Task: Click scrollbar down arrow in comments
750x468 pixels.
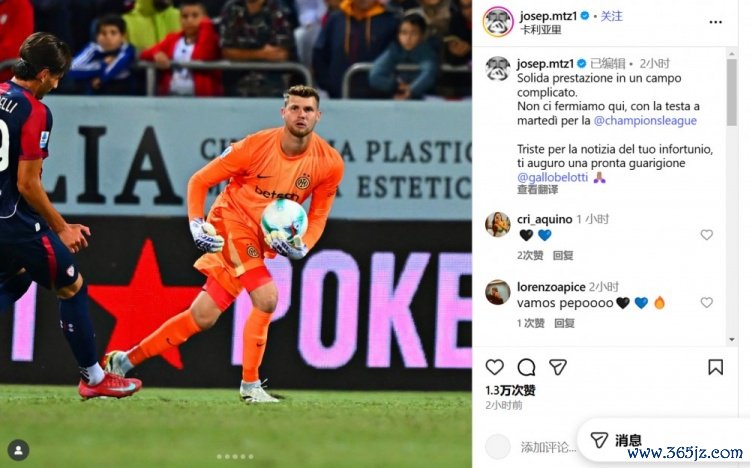Action: point(732,339)
